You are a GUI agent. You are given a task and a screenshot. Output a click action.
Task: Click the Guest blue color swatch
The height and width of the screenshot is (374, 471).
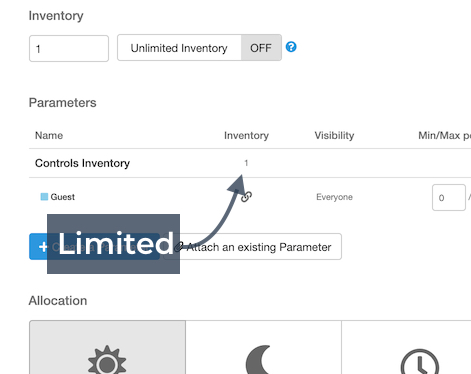(x=44, y=197)
